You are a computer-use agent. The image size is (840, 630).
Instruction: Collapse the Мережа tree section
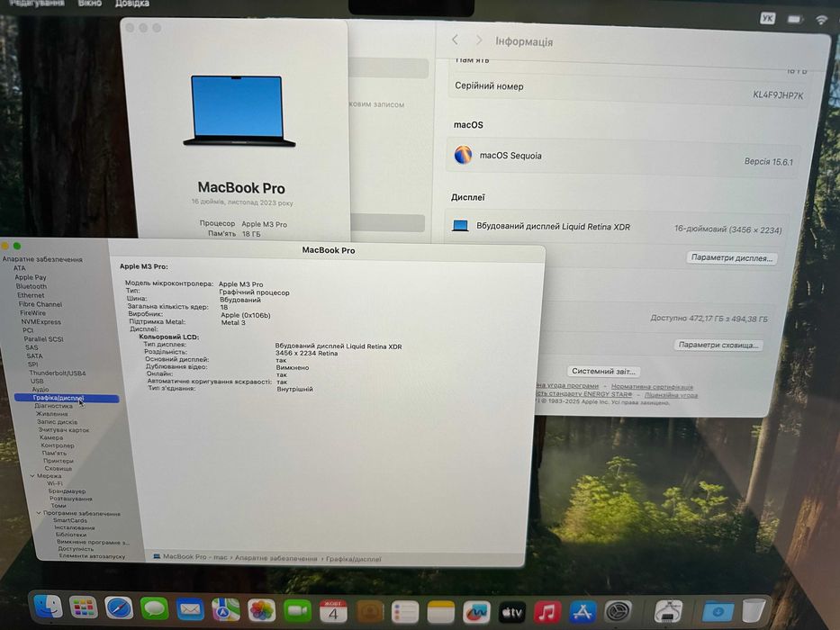(x=32, y=476)
